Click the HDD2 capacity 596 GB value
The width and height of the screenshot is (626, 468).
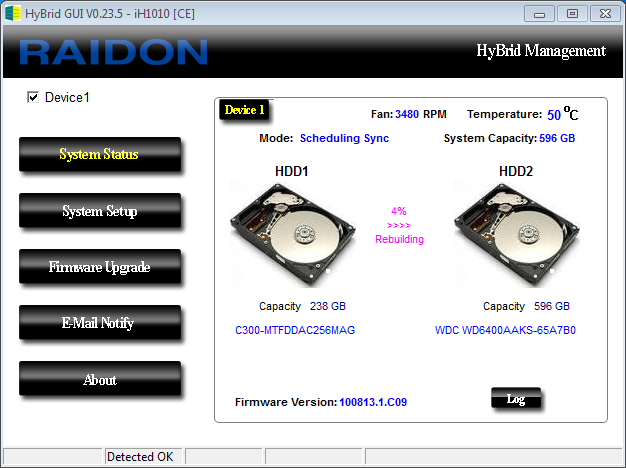point(552,306)
